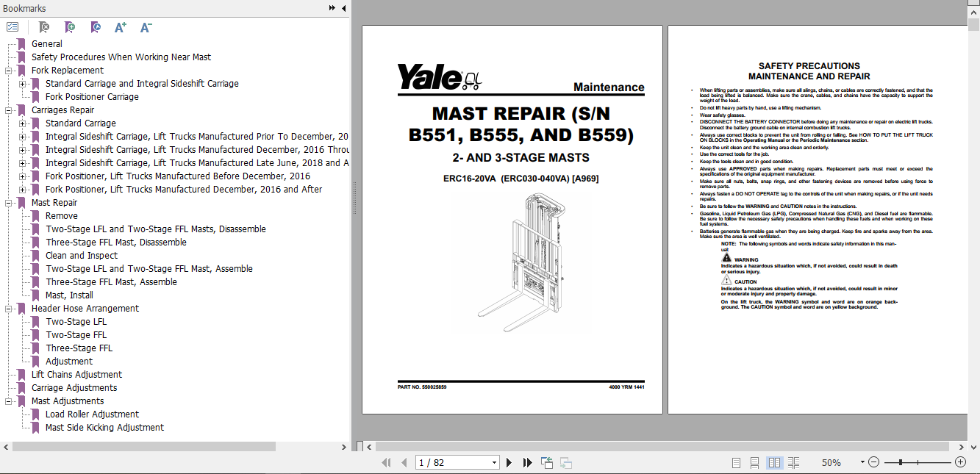Viewport: 980px width, 474px height.
Task: Click the Mast Repair cover page thumbnail
Action: coord(512,219)
